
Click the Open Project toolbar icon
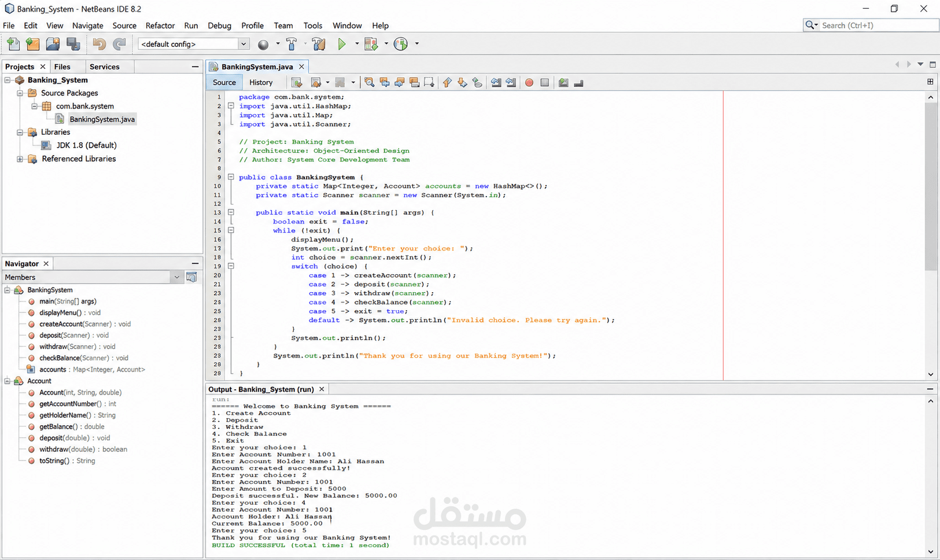(x=53, y=44)
